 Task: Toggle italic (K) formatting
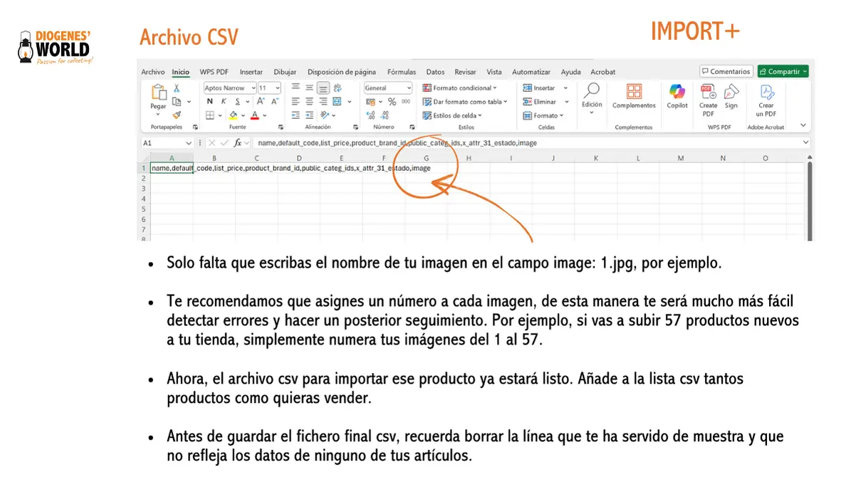[x=224, y=102]
